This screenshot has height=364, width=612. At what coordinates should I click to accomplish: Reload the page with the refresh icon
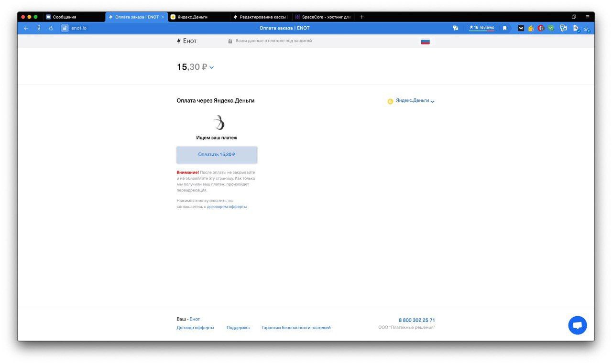[51, 28]
